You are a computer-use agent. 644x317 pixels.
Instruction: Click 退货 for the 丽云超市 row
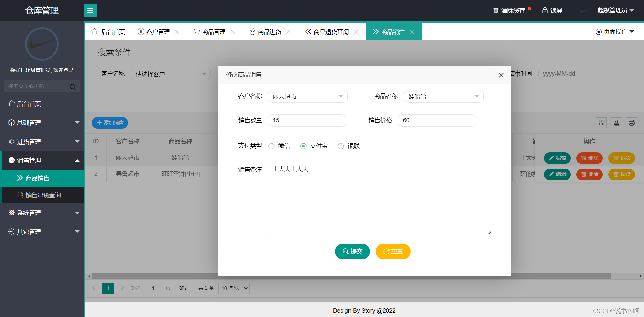[622, 158]
